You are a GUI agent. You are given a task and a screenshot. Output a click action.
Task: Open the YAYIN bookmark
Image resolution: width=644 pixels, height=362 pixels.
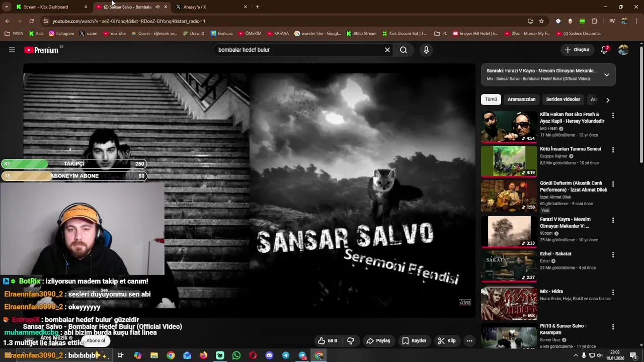coord(14,34)
